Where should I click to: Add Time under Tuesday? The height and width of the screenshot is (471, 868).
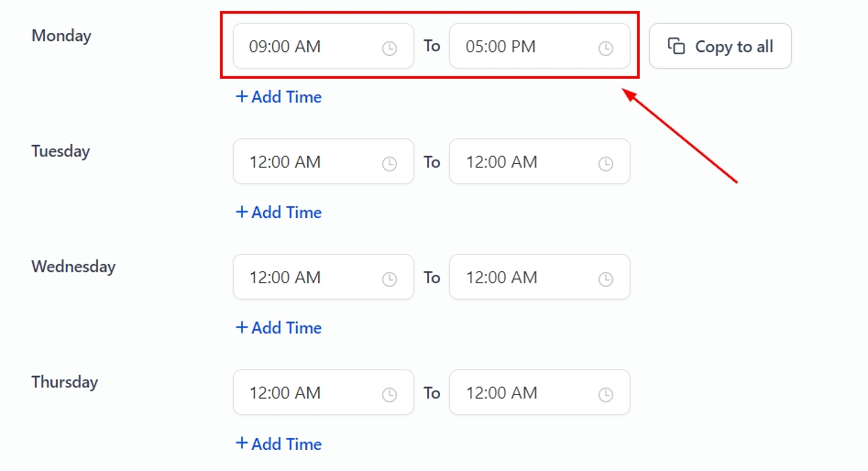279,212
